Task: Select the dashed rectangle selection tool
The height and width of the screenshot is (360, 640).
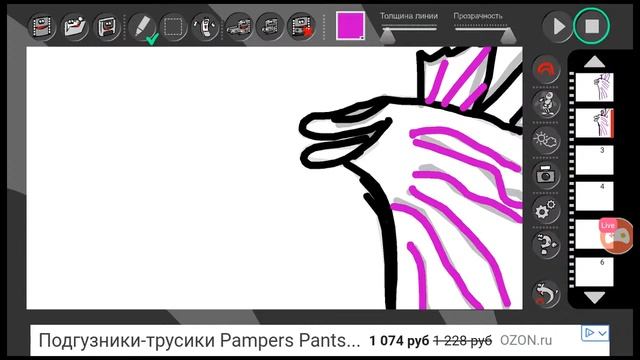Action: click(173, 27)
